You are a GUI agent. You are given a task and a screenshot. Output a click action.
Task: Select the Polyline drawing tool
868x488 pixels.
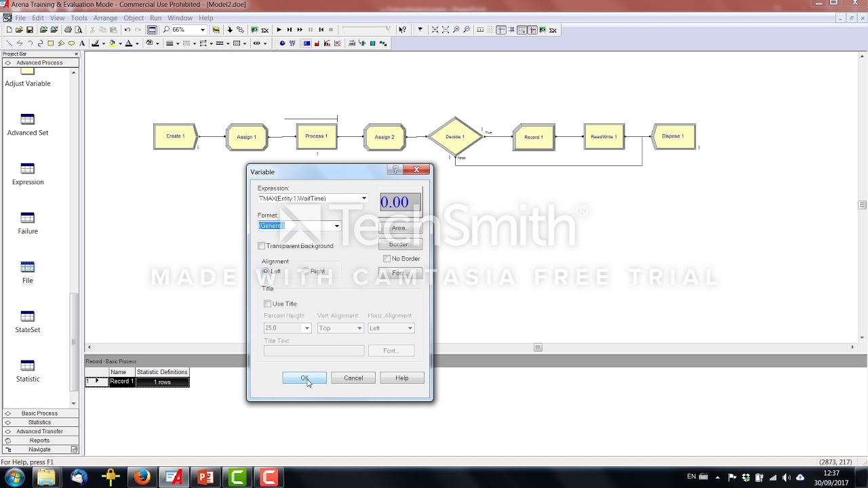20,43
